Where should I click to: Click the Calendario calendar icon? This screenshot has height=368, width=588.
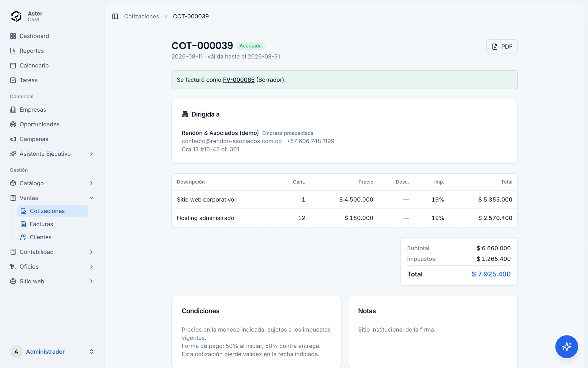click(13, 65)
